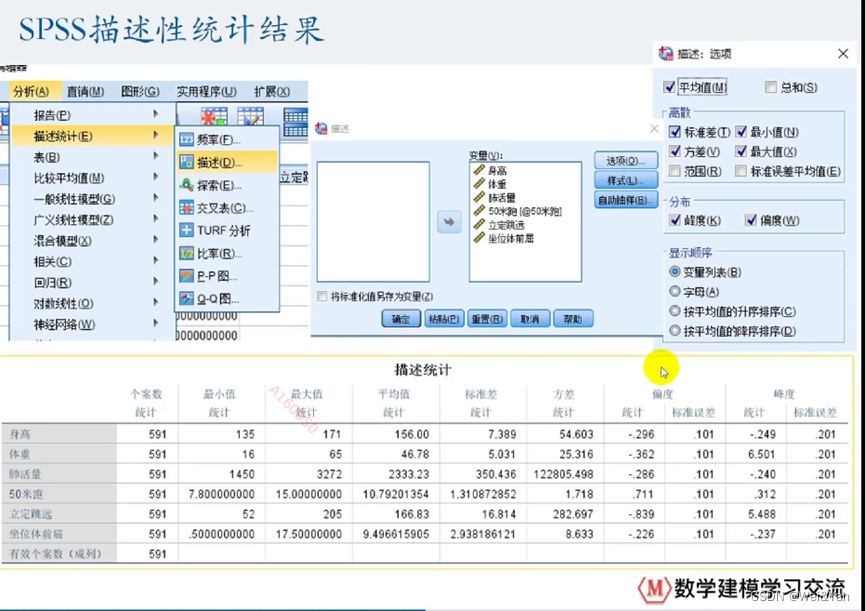Toggle the 峰度(K) checkbox

[x=675, y=220]
